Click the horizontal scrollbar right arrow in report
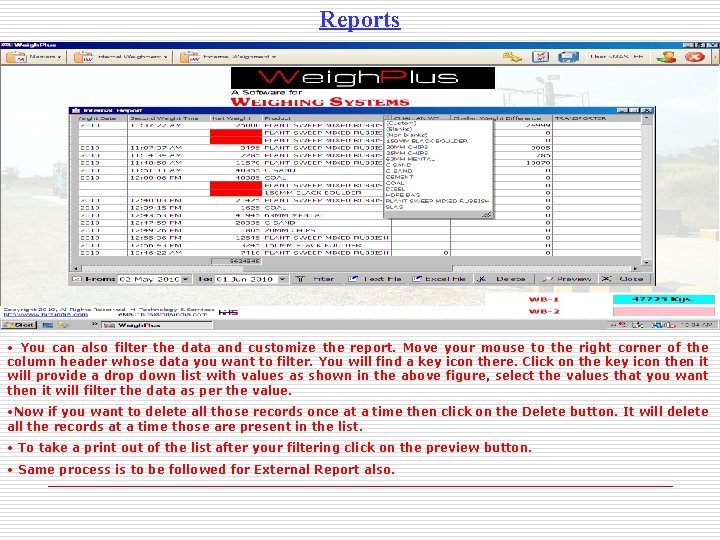The image size is (720, 540). coord(636,268)
